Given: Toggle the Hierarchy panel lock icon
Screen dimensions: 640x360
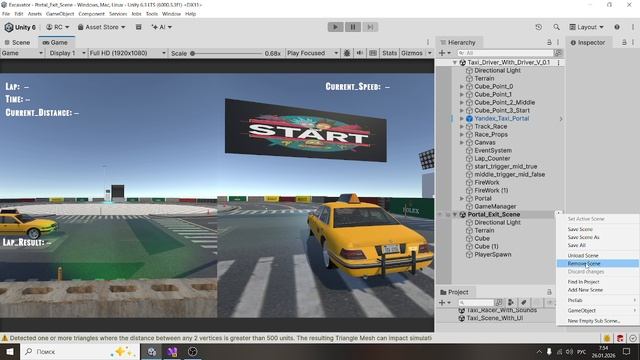Looking at the screenshot, I should click(x=549, y=42).
